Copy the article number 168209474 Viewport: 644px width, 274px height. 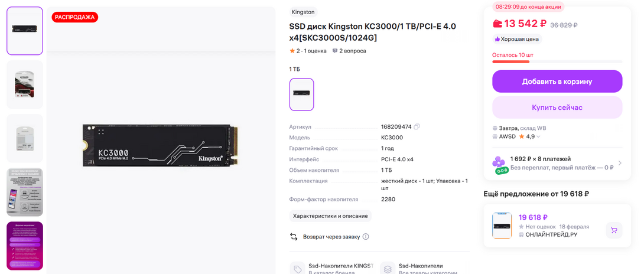pos(417,127)
